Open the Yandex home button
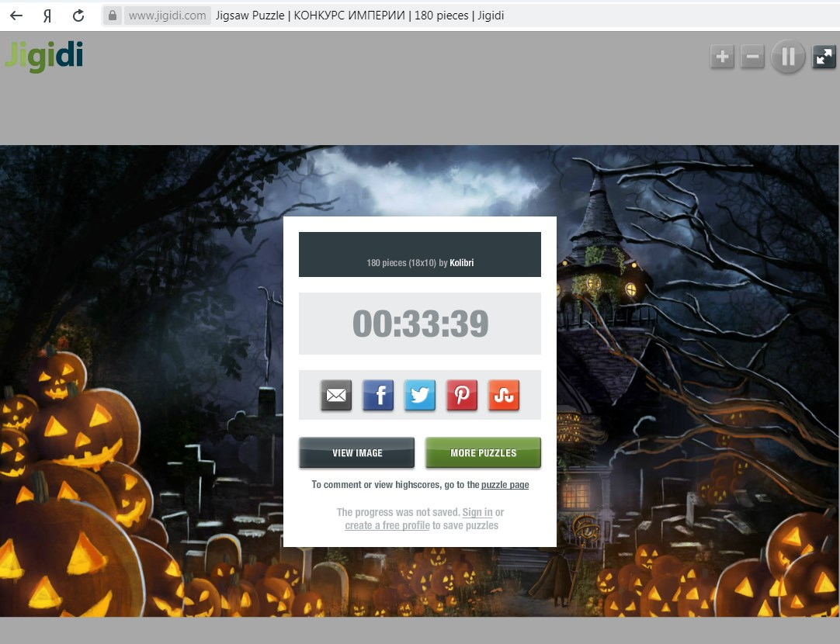 [47, 16]
